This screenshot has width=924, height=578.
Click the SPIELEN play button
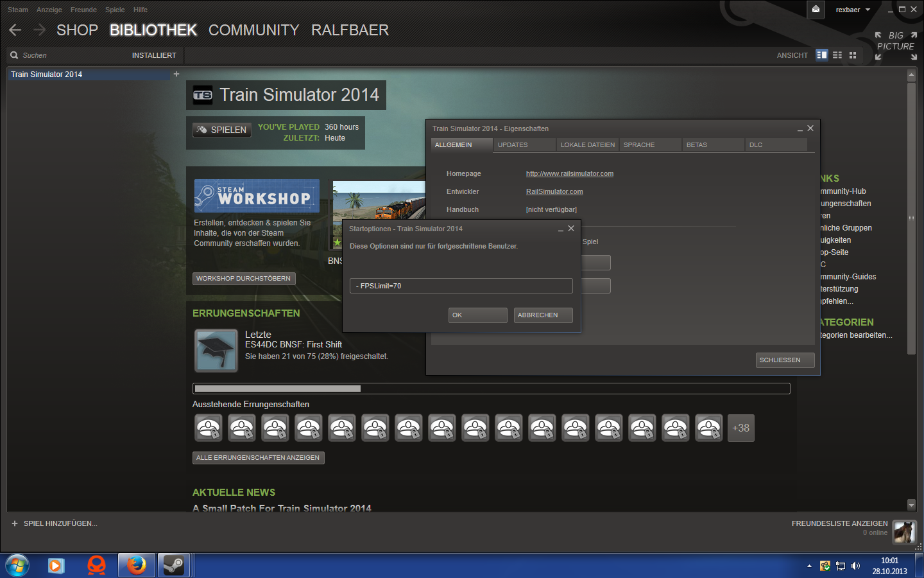click(222, 130)
